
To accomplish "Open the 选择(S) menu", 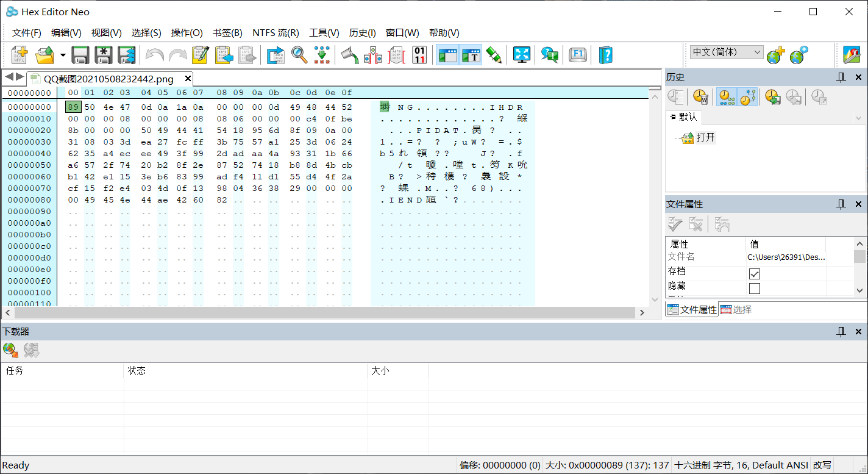I will click(x=146, y=33).
